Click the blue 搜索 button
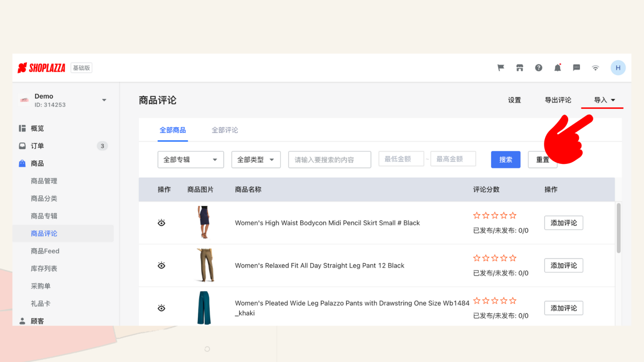This screenshot has width=644, height=362. coord(506,160)
